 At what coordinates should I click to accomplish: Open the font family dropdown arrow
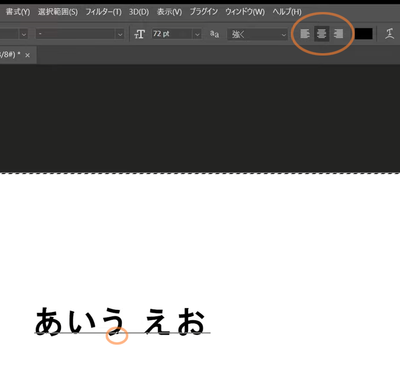point(23,34)
